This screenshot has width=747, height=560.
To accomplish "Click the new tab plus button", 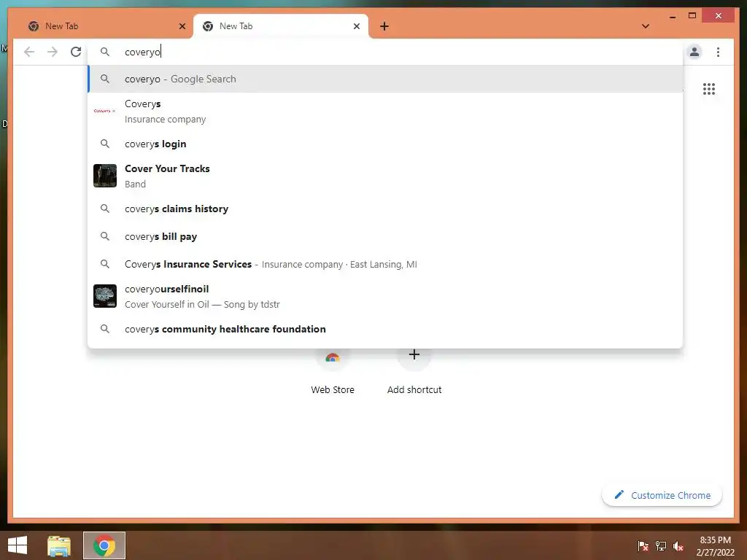I will [384, 26].
